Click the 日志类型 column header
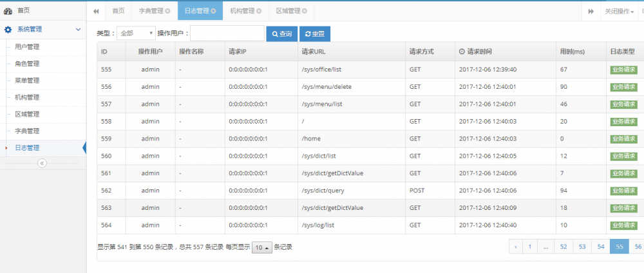 (625, 52)
